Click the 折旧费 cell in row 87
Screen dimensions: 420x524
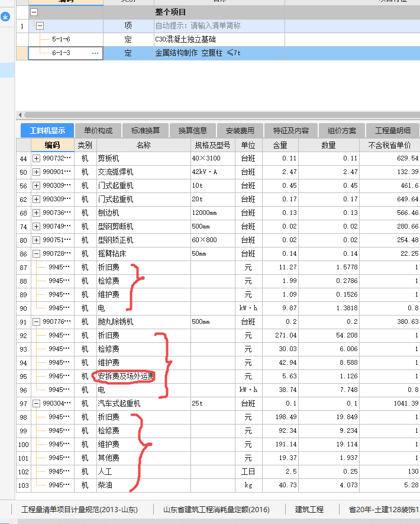pyautogui.click(x=144, y=268)
